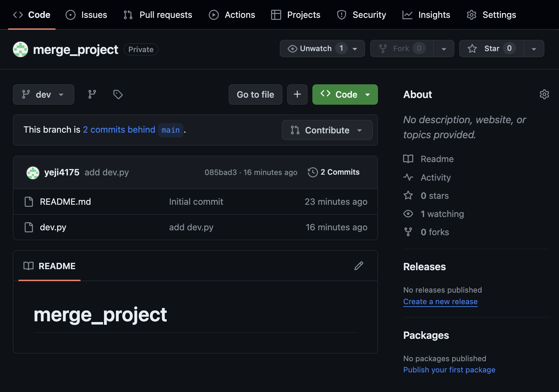
Task: Open 1 watching link
Action: pos(442,214)
